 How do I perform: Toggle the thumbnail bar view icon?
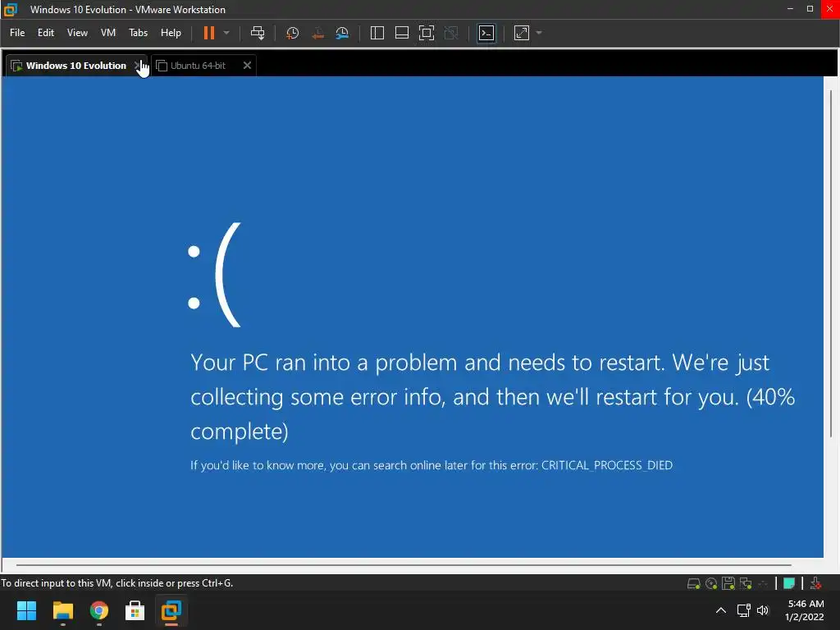(x=402, y=33)
